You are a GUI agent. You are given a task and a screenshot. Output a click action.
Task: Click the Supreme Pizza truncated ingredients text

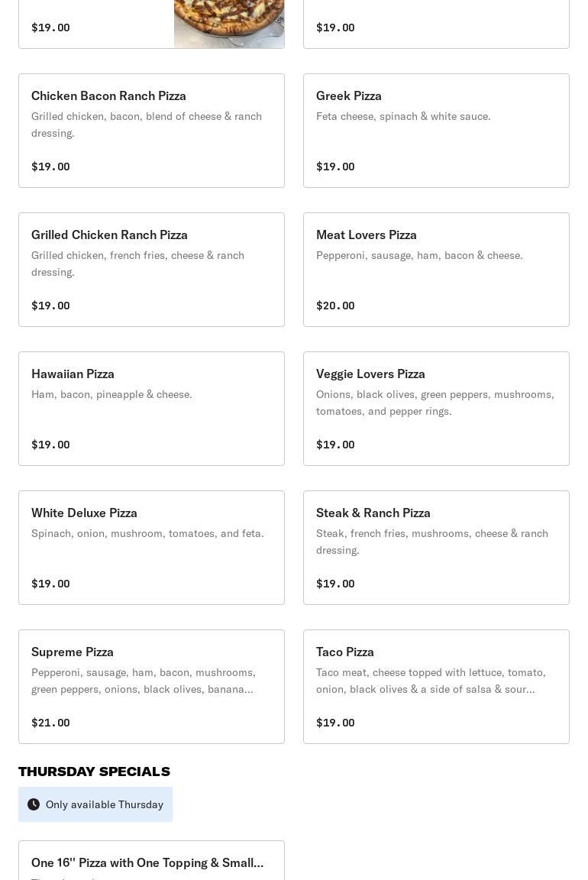pos(144,681)
